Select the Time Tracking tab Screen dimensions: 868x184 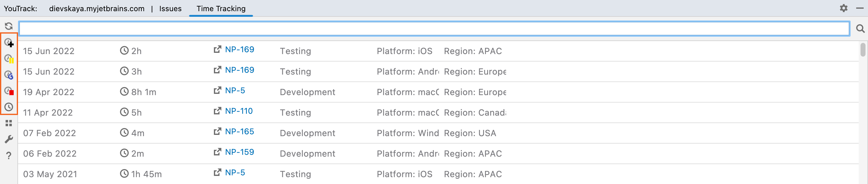pos(221,9)
